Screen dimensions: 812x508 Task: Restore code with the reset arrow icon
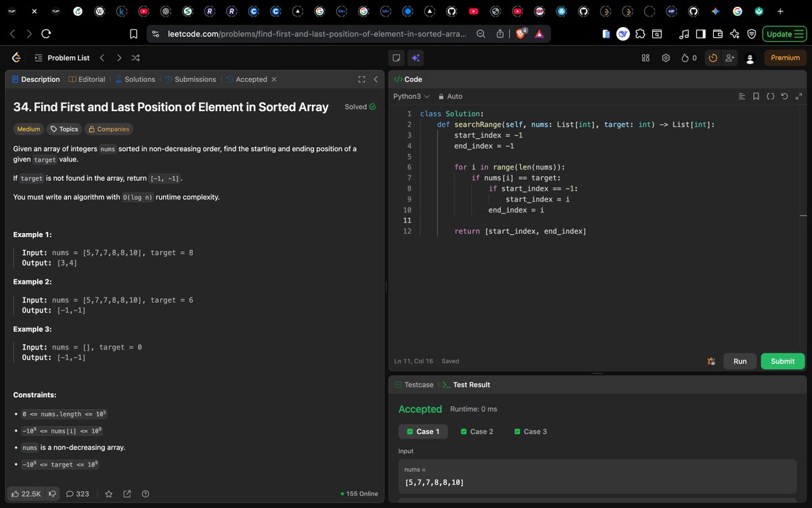785,96
